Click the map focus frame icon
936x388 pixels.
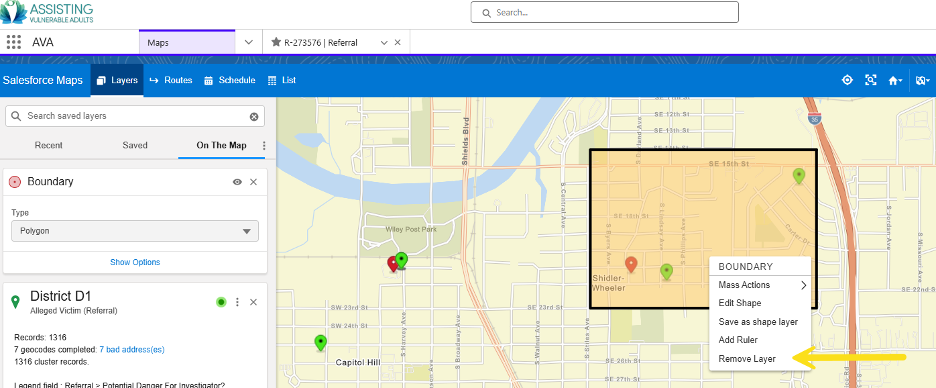tap(871, 80)
